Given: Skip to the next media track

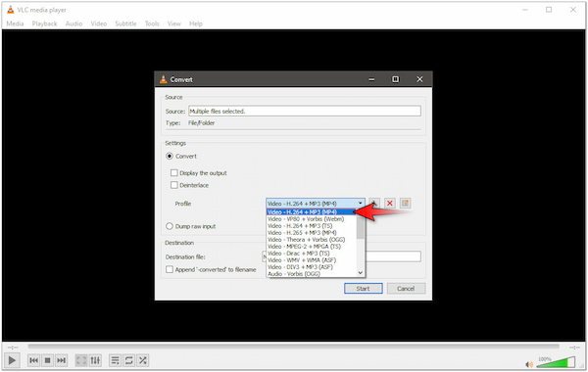Looking at the screenshot, I should tap(61, 360).
